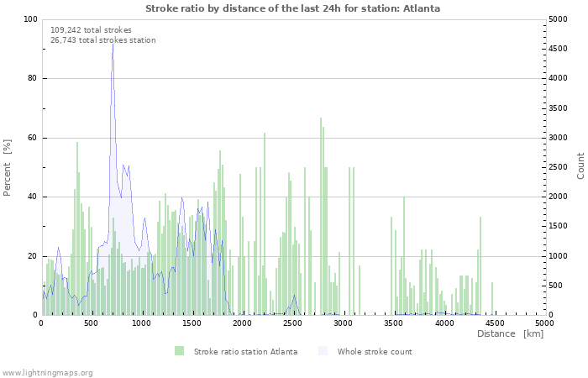Click the green Stroke ratio legend swatch

[x=179, y=351]
